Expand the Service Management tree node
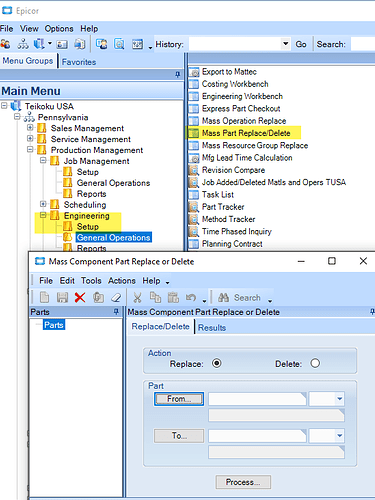The height and width of the screenshot is (500, 375). pos(30,138)
